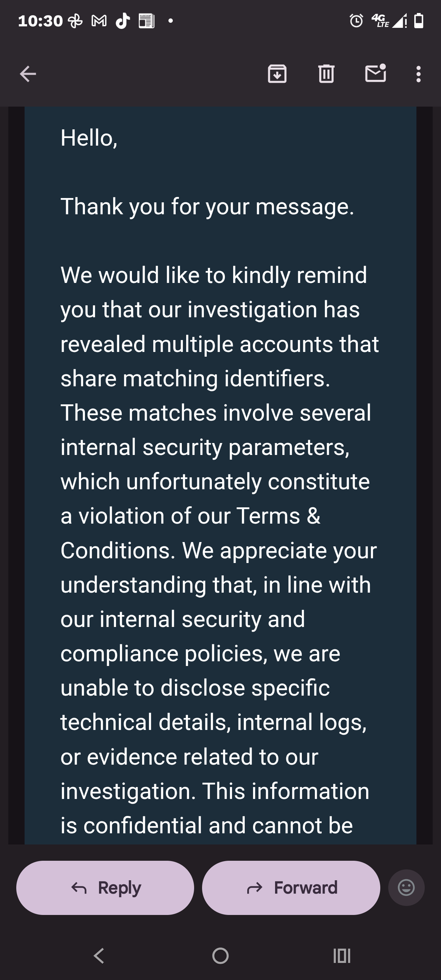The image size is (441, 980).
Task: Delete the email with trash icon
Action: (326, 74)
